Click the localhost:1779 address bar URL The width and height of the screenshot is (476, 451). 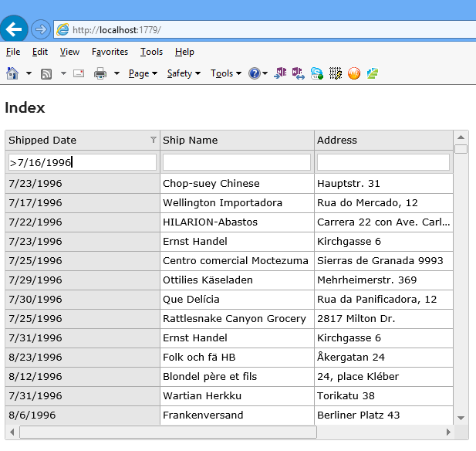click(116, 30)
